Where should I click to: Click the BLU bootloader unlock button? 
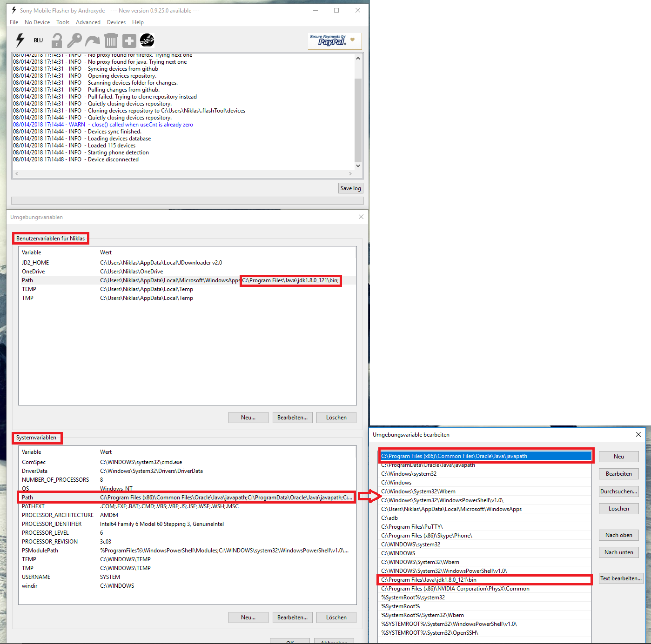point(38,40)
